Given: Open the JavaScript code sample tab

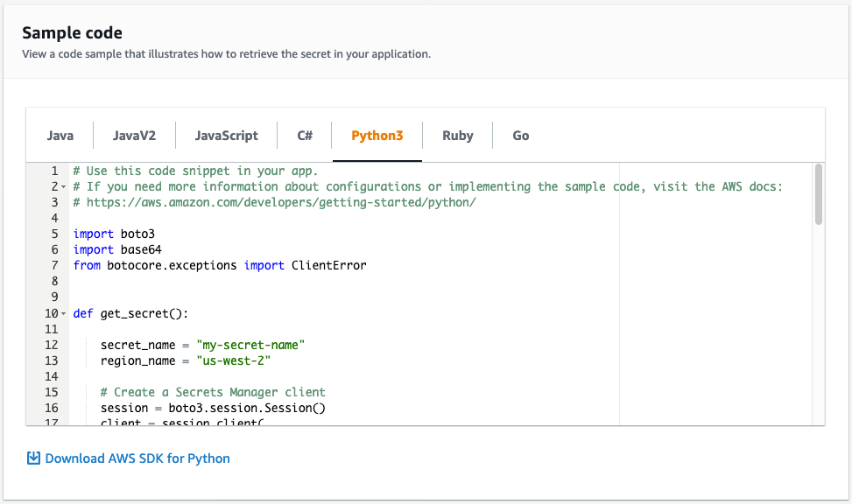Looking at the screenshot, I should 226,135.
